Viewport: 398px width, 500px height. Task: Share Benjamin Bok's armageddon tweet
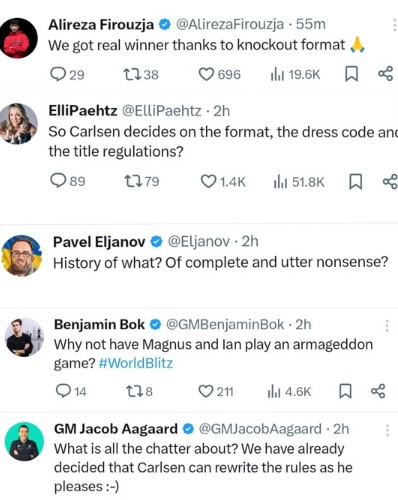coord(378,391)
